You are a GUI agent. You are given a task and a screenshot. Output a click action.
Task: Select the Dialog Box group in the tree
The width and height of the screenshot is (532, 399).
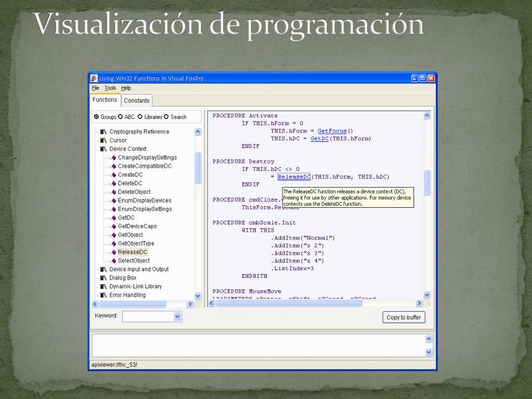coord(123,278)
